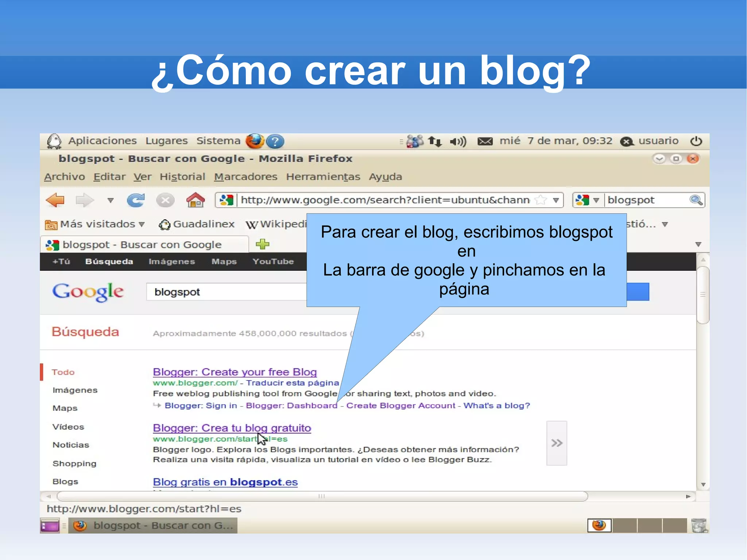Open the Marcadores menu

tap(245, 177)
